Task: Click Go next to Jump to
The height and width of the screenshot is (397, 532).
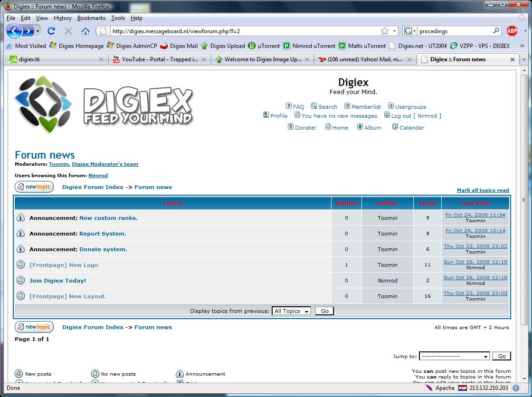Action: point(502,356)
